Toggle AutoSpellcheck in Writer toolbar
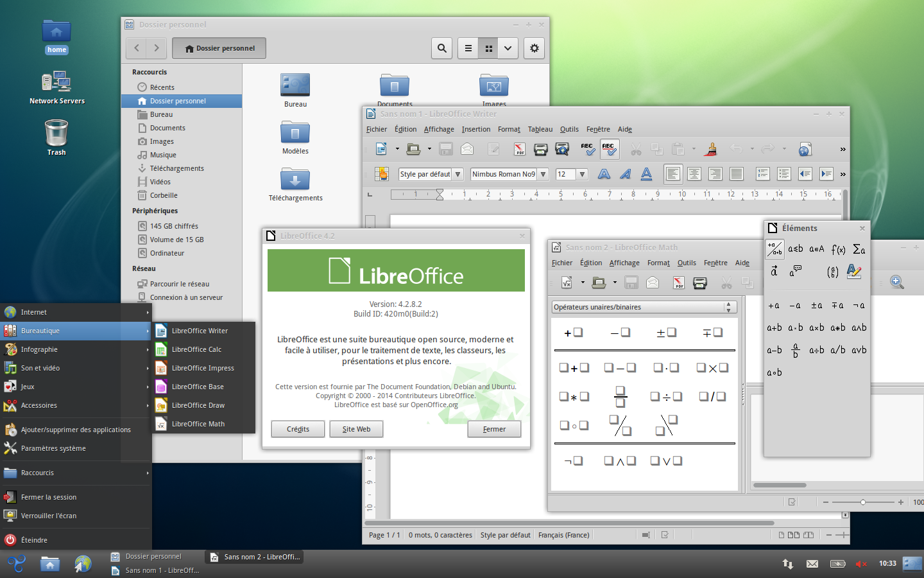Screen dimensions: 924x578 [x=610, y=149]
